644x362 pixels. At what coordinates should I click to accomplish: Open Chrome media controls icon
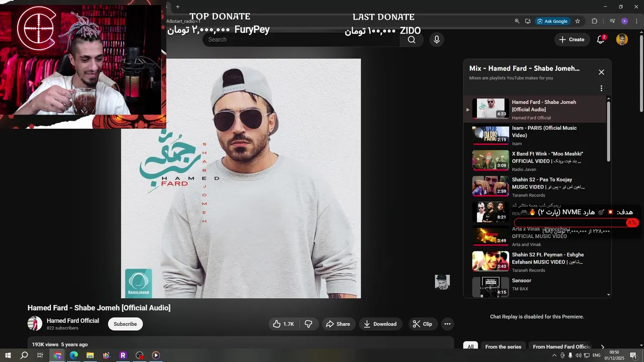pyautogui.click(x=612, y=21)
